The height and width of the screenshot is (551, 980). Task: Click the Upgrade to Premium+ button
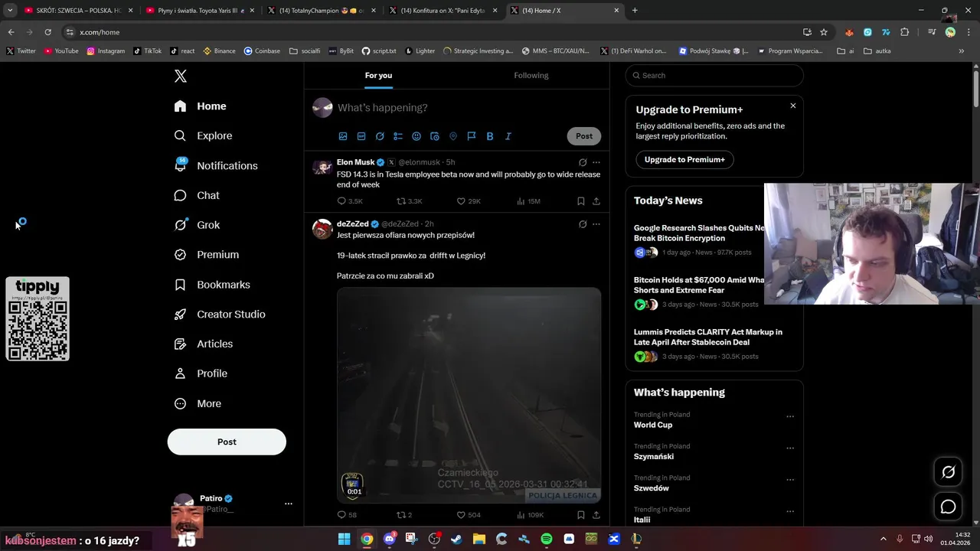(x=684, y=159)
